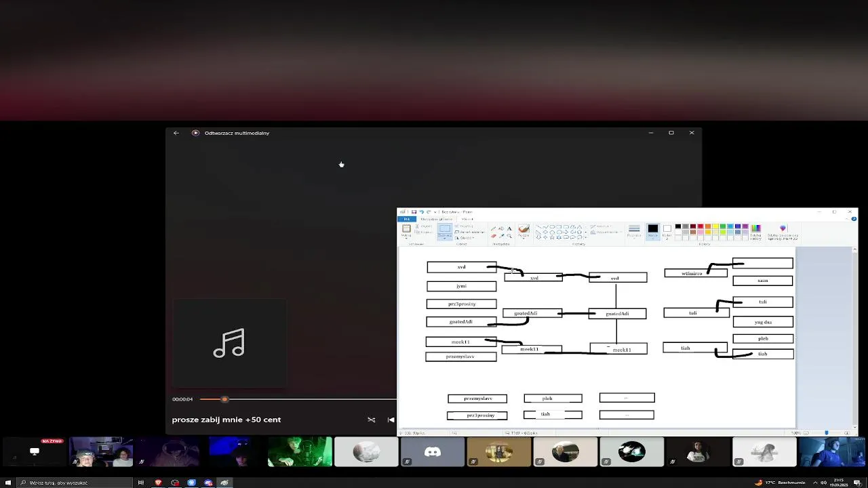868x488 pixels.
Task: Open the File (Plik) tab in Paint
Action: (406, 219)
